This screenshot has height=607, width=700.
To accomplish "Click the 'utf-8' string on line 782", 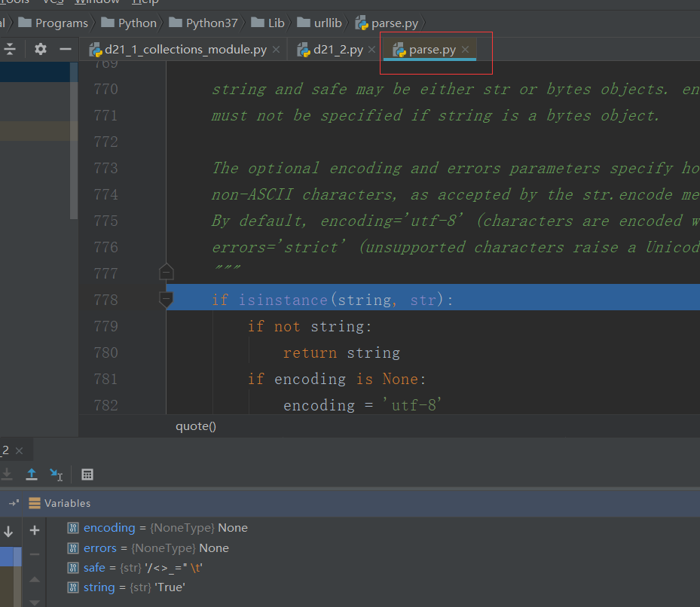I will (x=412, y=405).
